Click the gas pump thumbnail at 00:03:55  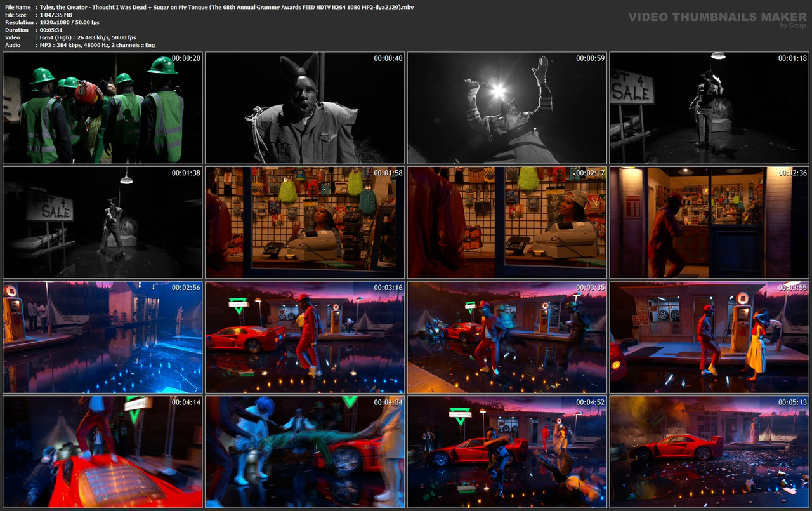pos(709,337)
